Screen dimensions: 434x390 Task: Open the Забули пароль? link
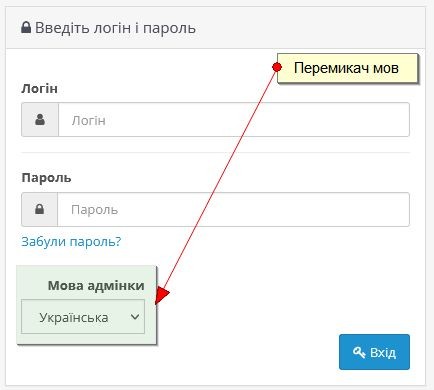coord(71,241)
